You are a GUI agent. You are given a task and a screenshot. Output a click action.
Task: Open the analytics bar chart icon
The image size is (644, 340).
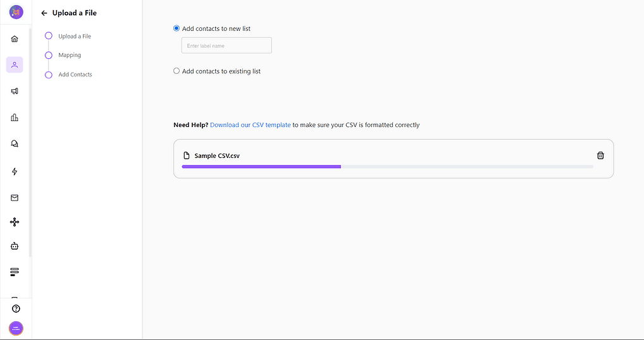(x=15, y=118)
